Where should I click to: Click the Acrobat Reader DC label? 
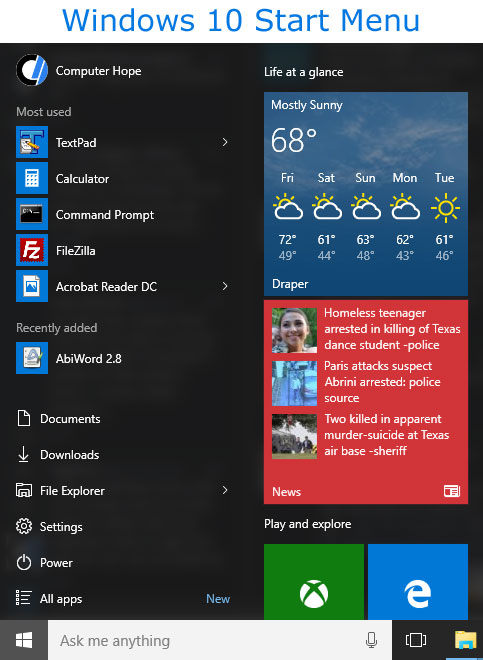(x=107, y=287)
